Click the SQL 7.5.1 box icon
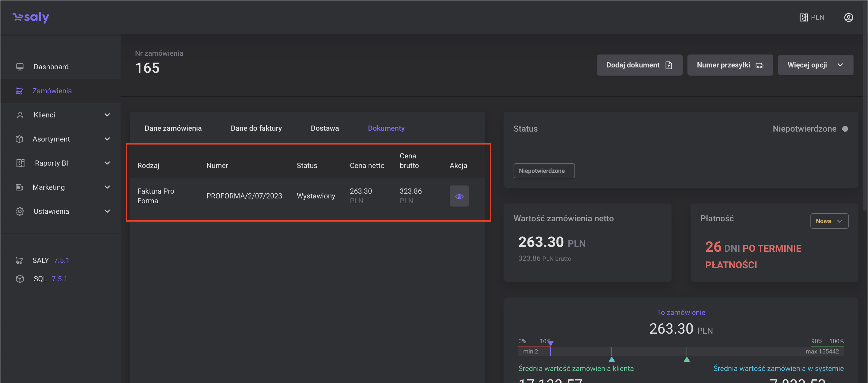This screenshot has height=383, width=868. 20,278
